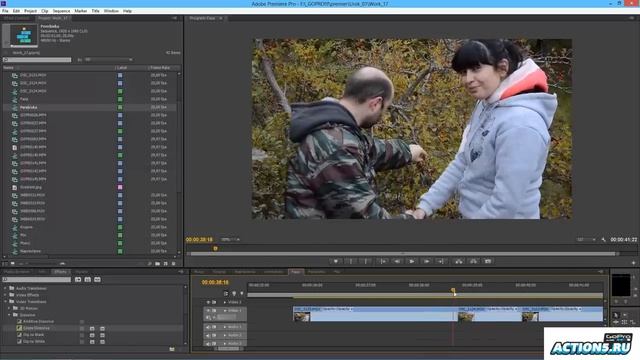Click the New Item icon in Project panel

(x=166, y=264)
